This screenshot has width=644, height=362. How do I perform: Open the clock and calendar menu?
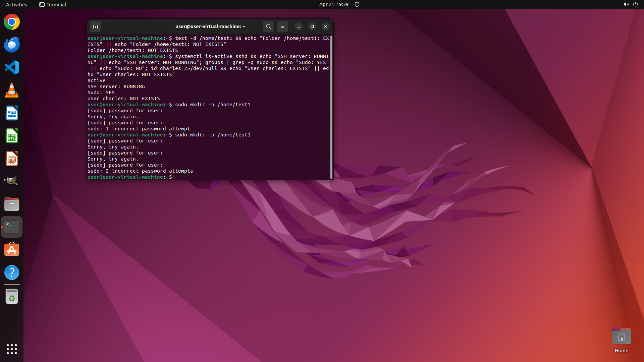click(333, 4)
